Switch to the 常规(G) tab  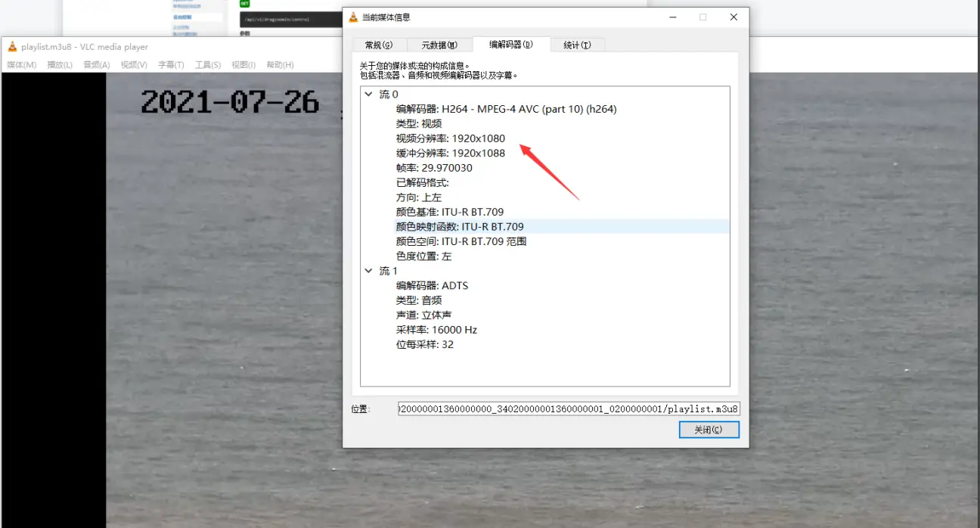[x=378, y=45]
